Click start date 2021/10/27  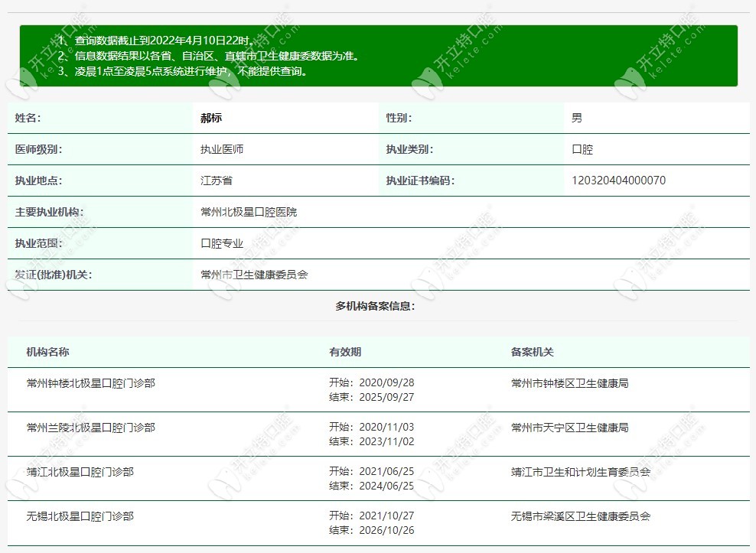click(386, 516)
